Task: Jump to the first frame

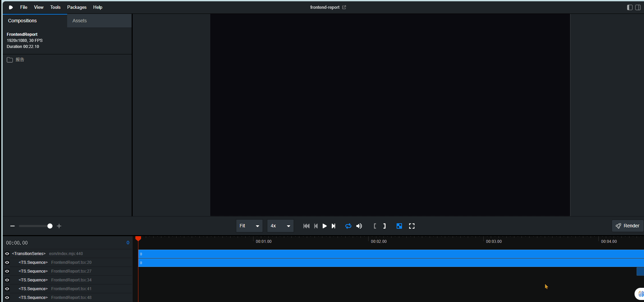Action: [306, 226]
